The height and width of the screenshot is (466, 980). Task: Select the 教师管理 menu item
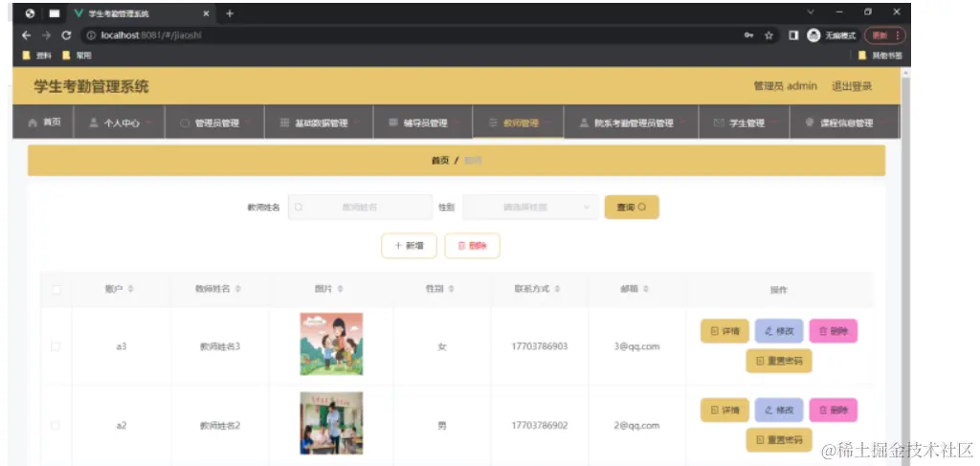tap(518, 123)
